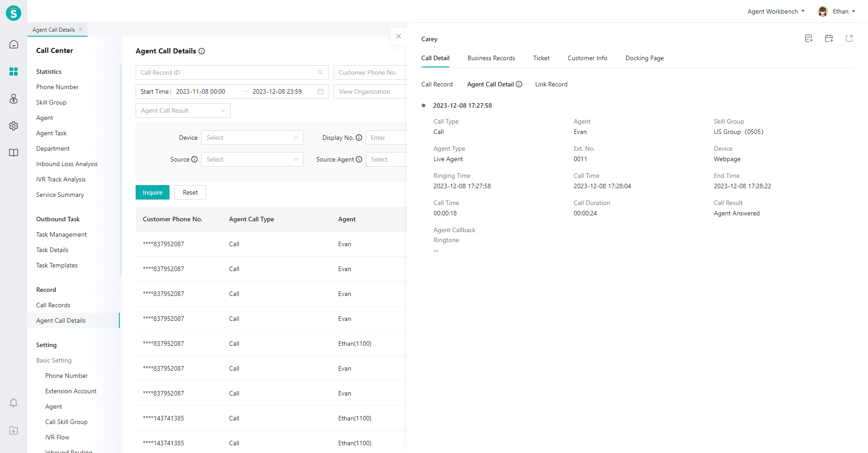Click Ethan's avatar picture
The width and height of the screenshot is (868, 453).
coord(823,11)
